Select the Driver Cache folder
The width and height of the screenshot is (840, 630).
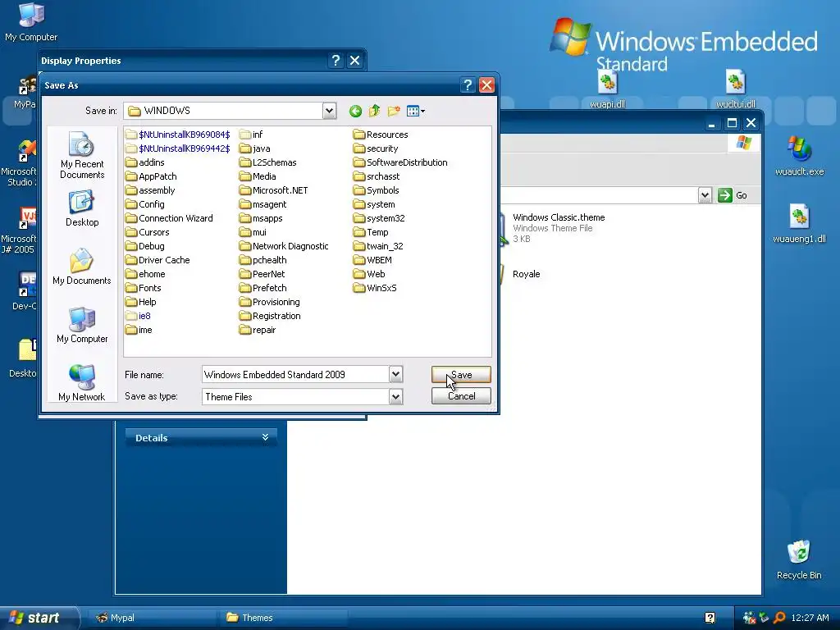[x=157, y=260]
